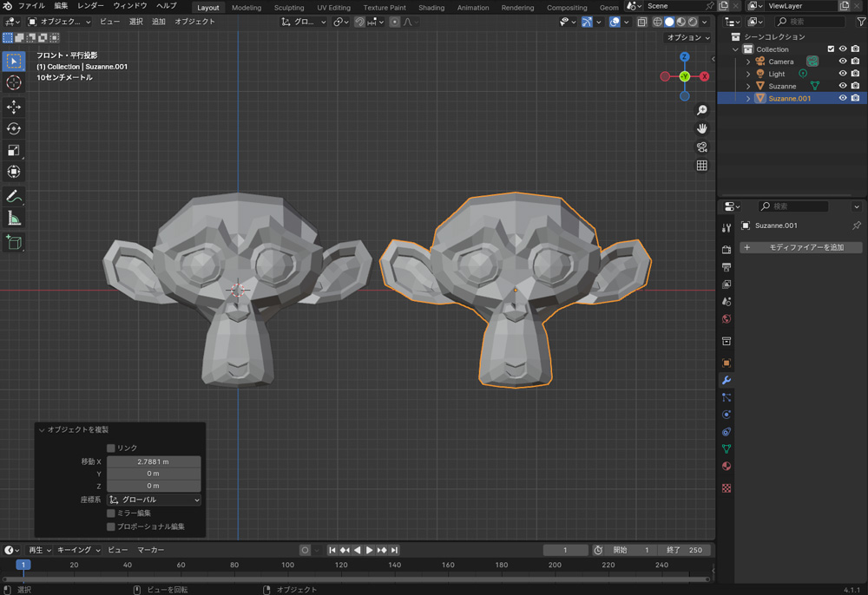Expand the Camera item in outliner
868x595 pixels.
coord(748,62)
